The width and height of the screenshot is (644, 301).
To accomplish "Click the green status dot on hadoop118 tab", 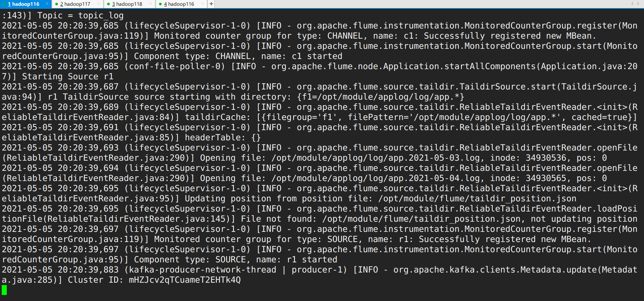I will pyautogui.click(x=109, y=4).
